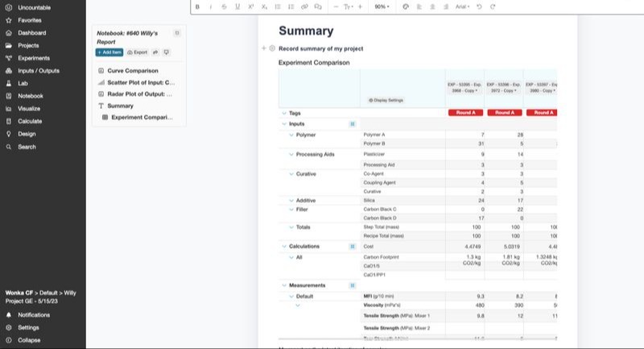This screenshot has height=349, width=644.
Task: Open Display Settings in the comparison table
Action: coord(384,100)
